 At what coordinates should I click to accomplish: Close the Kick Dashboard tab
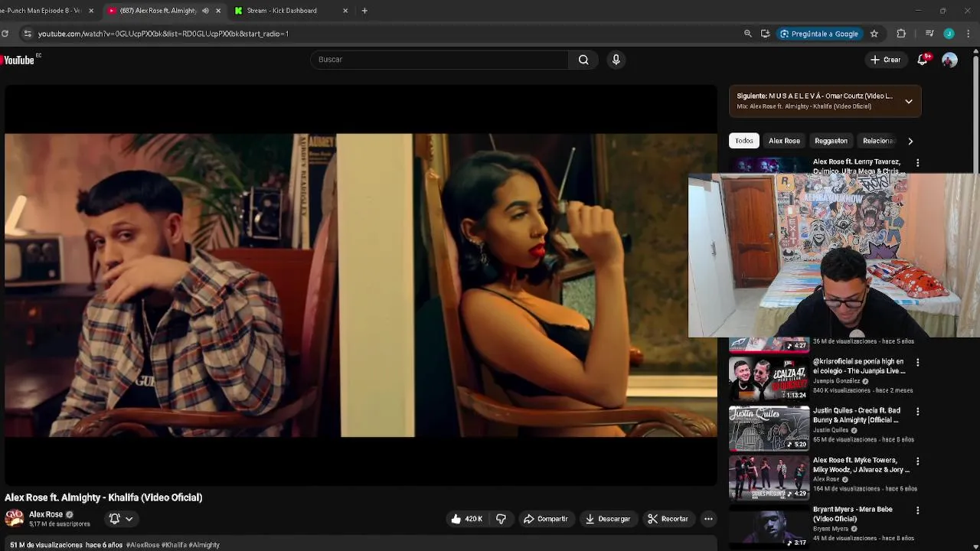point(345,11)
